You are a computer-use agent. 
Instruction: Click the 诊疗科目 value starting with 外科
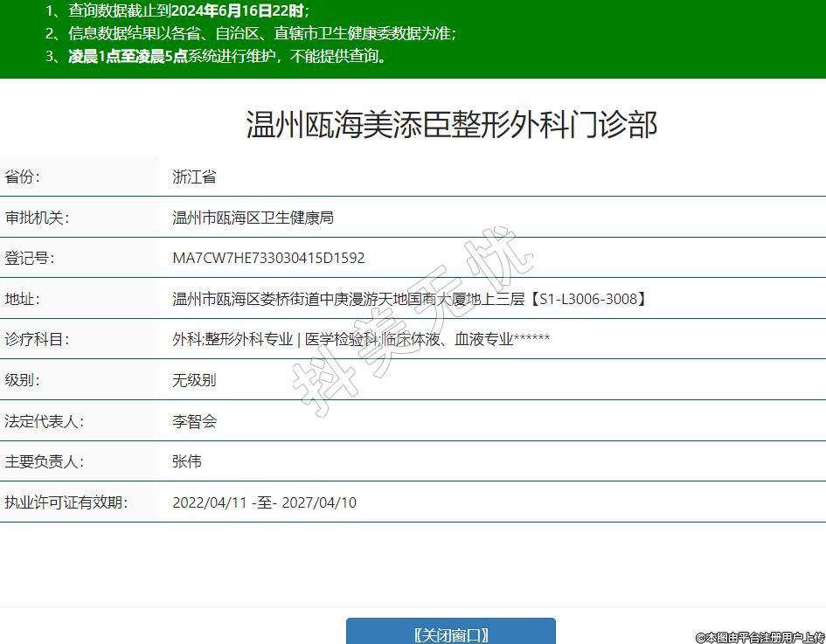click(361, 339)
